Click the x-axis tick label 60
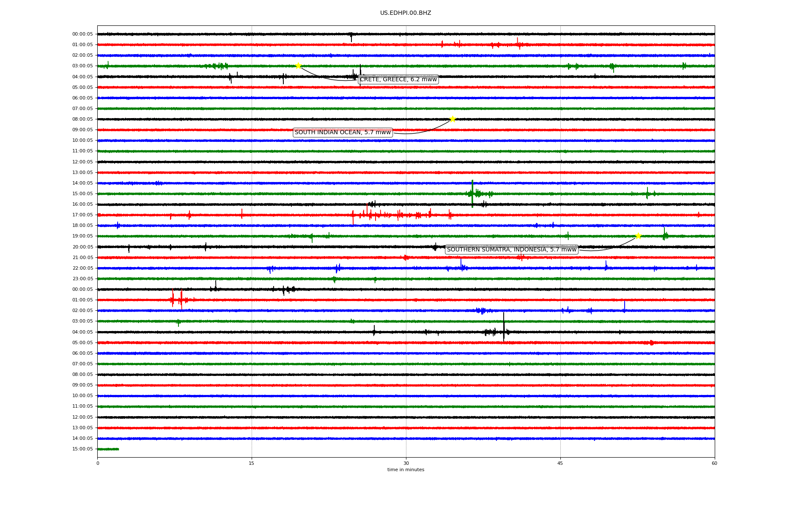 (714, 463)
